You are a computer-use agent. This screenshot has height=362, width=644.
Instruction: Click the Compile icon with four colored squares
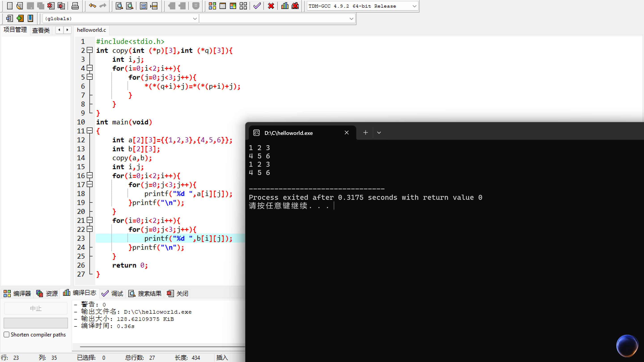(x=212, y=6)
